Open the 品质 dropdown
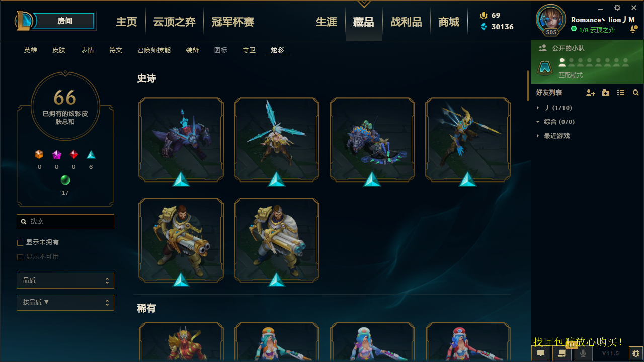Screen dimensions: 644x362 [x=65, y=280]
